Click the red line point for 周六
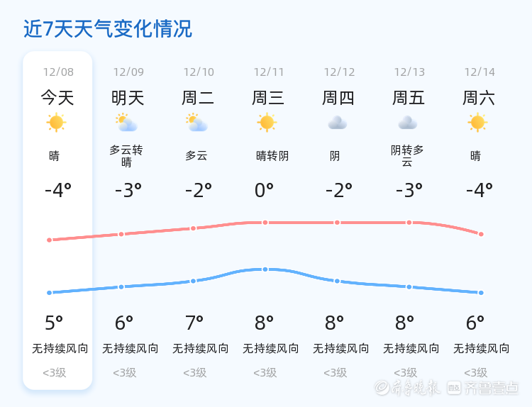Image resolution: width=532 pixels, height=407 pixels. 481,234
